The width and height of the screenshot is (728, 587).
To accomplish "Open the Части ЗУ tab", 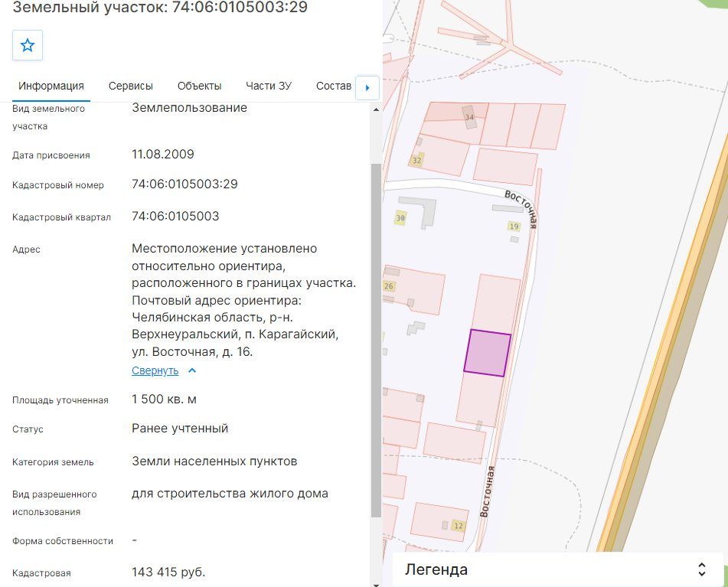I will (x=269, y=86).
